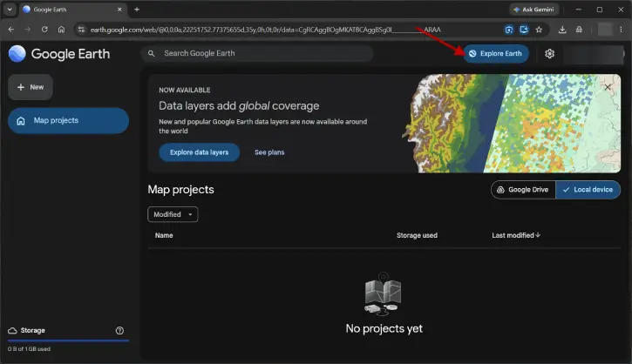Screen dimensions: 632x364
Task: Click the Explore Earth button
Action: [496, 53]
